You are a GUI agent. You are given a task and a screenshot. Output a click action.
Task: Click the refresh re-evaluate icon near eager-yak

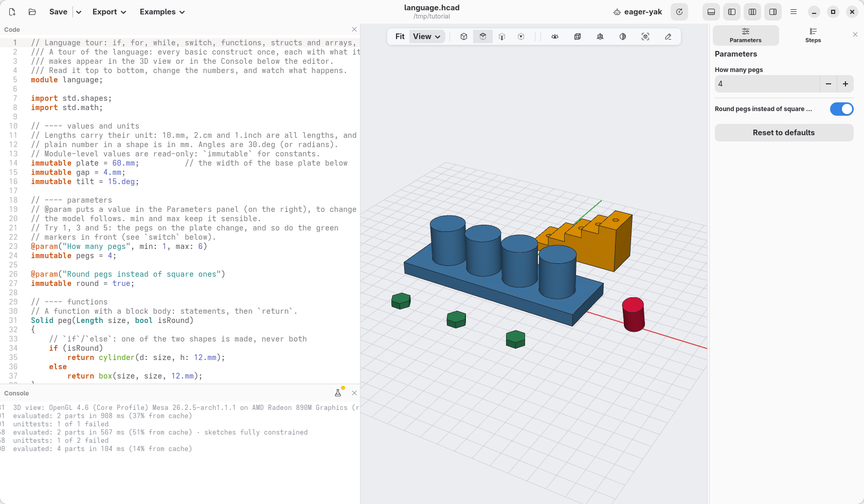(x=679, y=12)
